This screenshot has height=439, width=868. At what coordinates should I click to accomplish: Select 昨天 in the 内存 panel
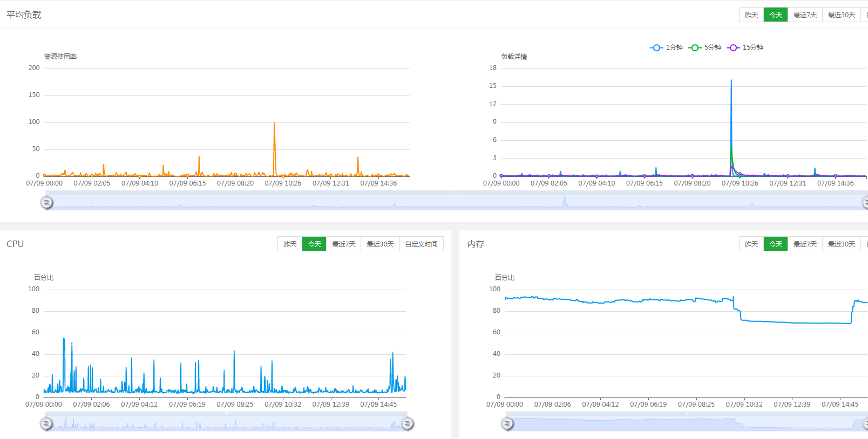point(751,244)
